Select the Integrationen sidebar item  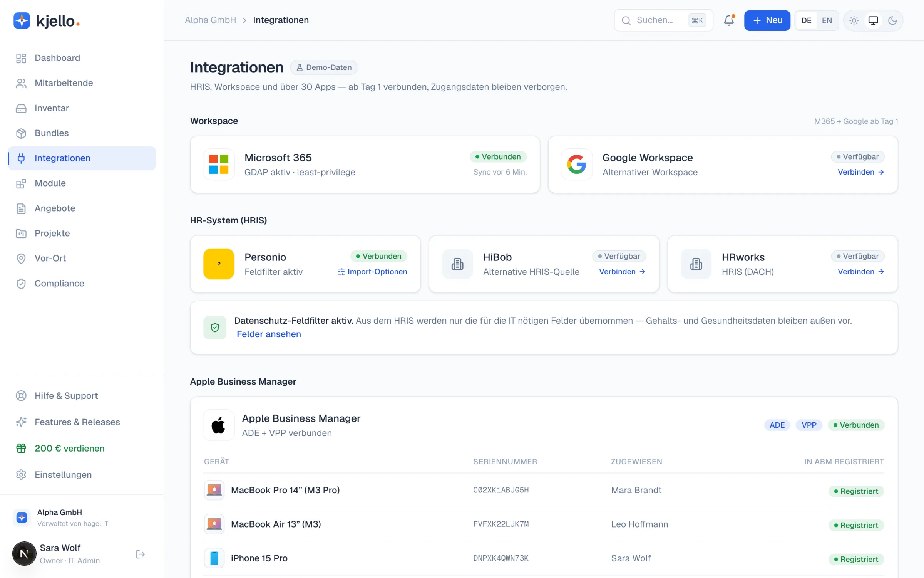tap(82, 158)
